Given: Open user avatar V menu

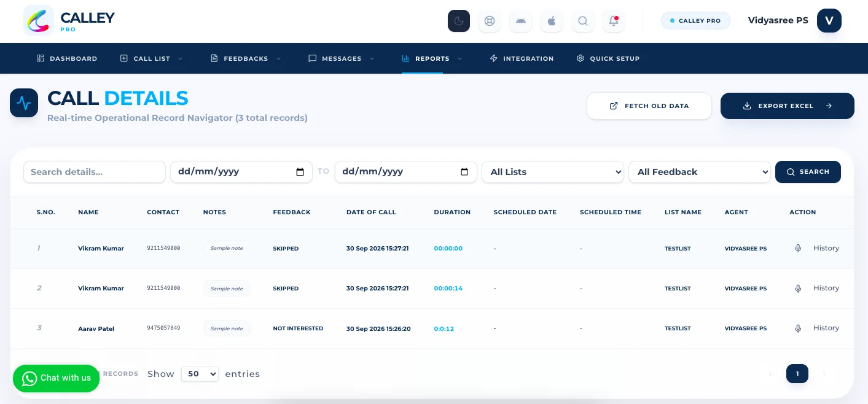Looking at the screenshot, I should (x=829, y=21).
